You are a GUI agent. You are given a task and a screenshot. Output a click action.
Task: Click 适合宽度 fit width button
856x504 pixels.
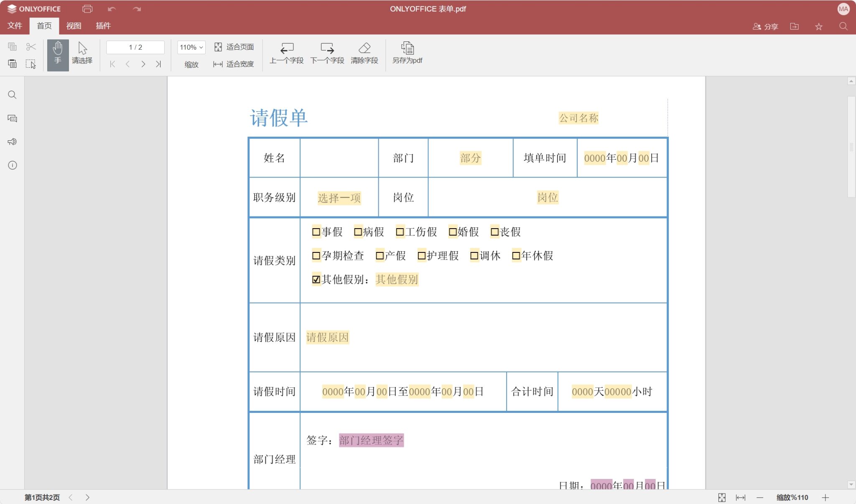pyautogui.click(x=234, y=64)
